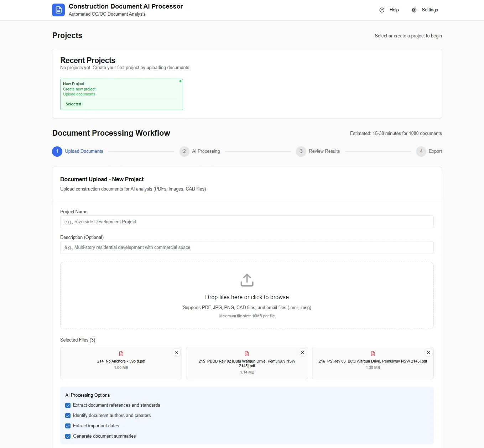
Task: Click the upload arrow icon in drop zone
Action: [247, 280]
